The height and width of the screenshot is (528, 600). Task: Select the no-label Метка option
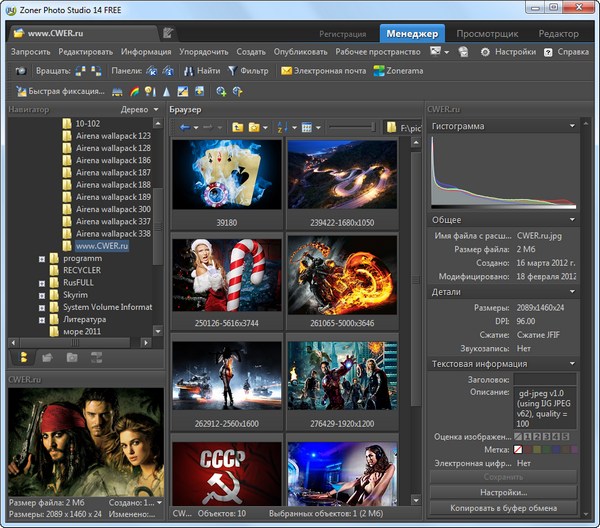pos(518,450)
